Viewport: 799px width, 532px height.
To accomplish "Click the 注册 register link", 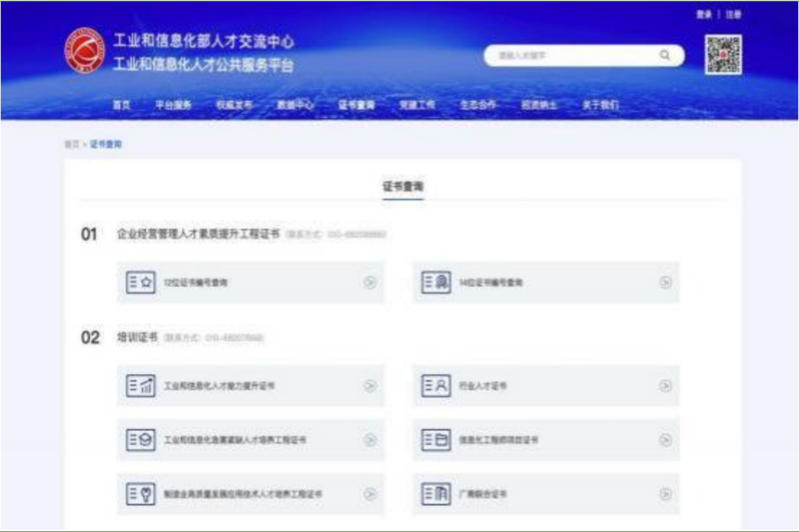I will [734, 14].
